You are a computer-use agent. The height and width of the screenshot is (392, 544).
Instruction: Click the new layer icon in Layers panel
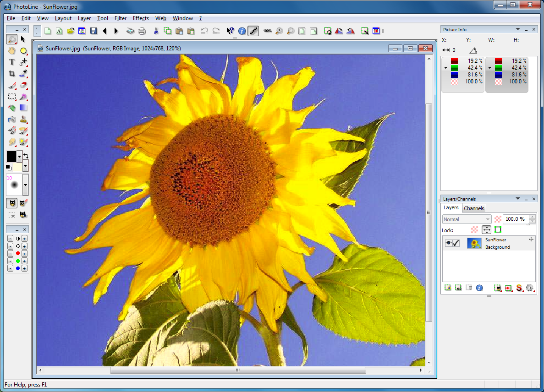[448, 288]
